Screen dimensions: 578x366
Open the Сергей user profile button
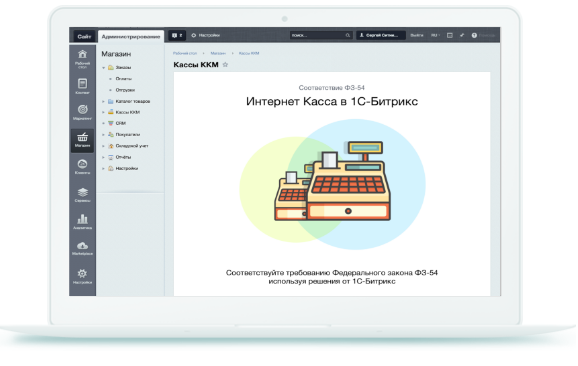click(x=381, y=35)
